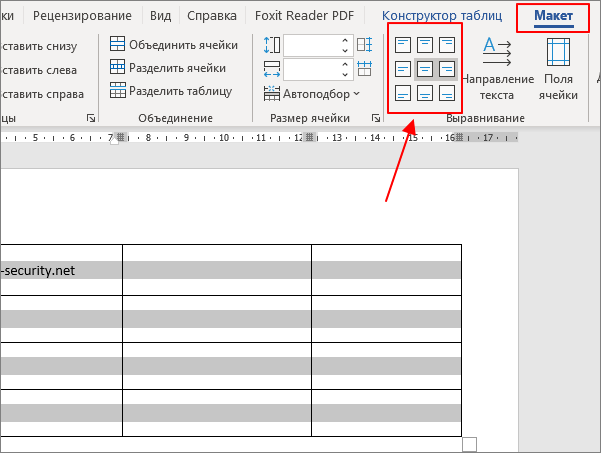Align cell text top left
The width and height of the screenshot is (601, 453).
pyautogui.click(x=402, y=45)
